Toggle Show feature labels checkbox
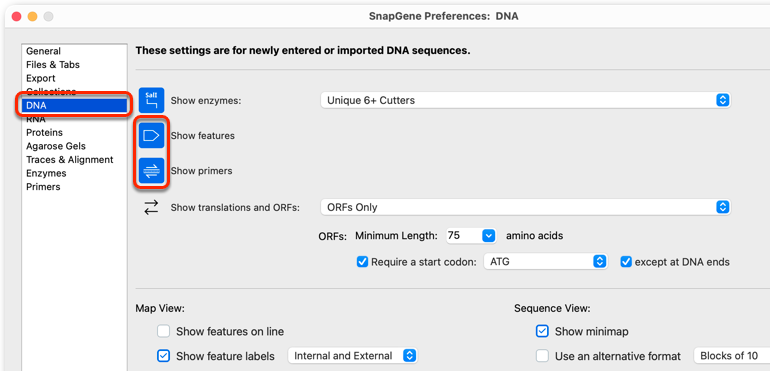 click(x=164, y=356)
